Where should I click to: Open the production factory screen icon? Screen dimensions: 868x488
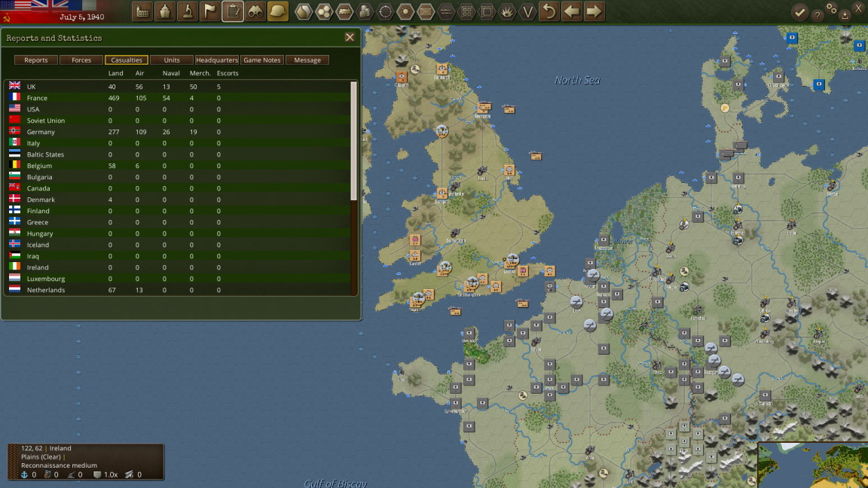tap(142, 11)
